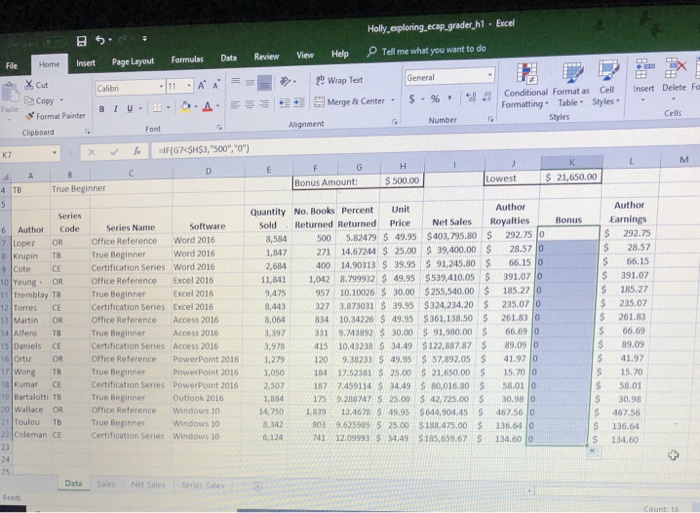Click the Delete cells button
700x513 pixels.
point(674,78)
